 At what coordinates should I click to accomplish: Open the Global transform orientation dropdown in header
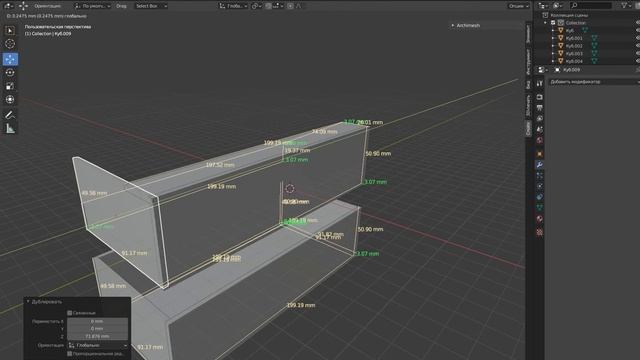233,6
